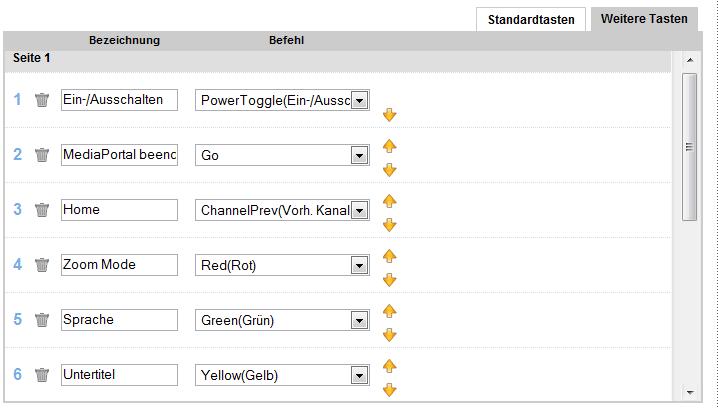The width and height of the screenshot is (718, 408).
Task: Move Home row down with arrow
Action: (x=390, y=225)
